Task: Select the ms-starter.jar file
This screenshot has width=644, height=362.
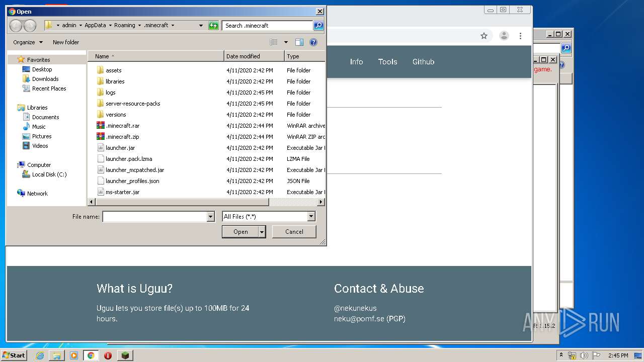Action: [123, 192]
